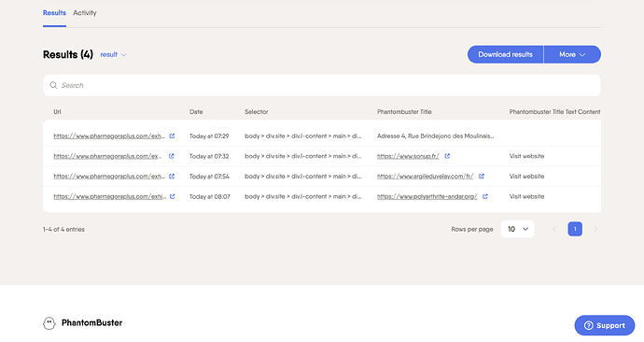Viewport: 644px width, 342px height.
Task: Click the PhantomBuster ghost logo
Action: [x=49, y=323]
